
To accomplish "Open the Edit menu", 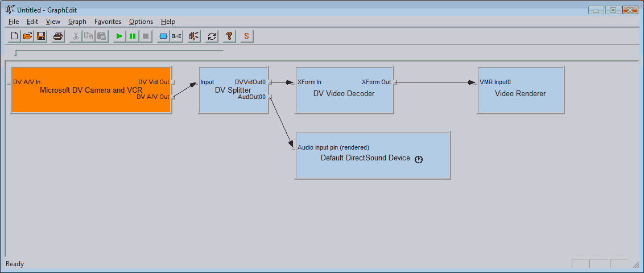I will (32, 22).
